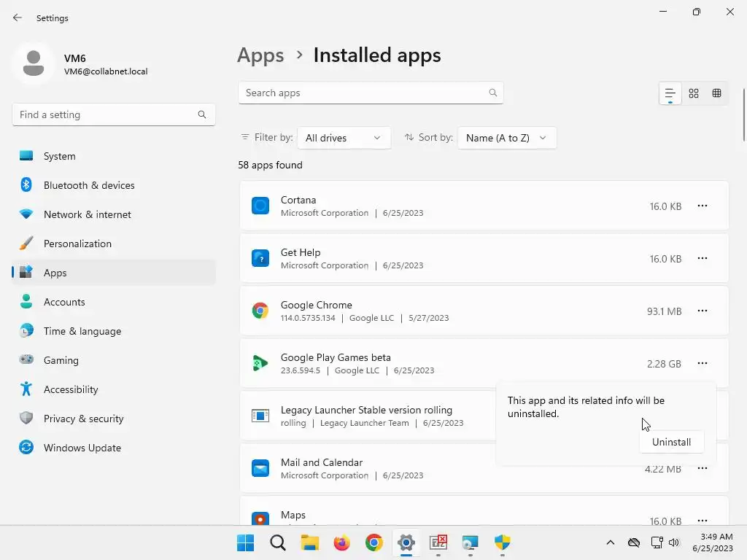Click the search icon in Search apps
Screen dimensions: 747x560
493,93
